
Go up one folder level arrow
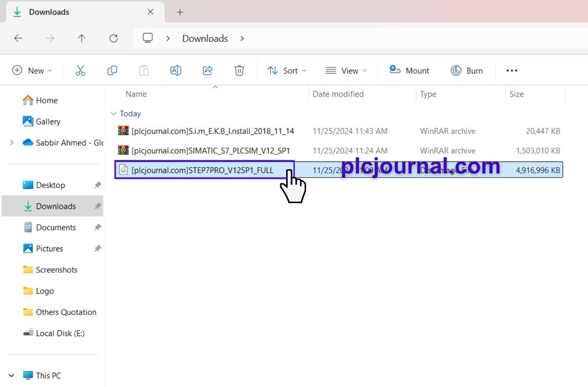81,38
